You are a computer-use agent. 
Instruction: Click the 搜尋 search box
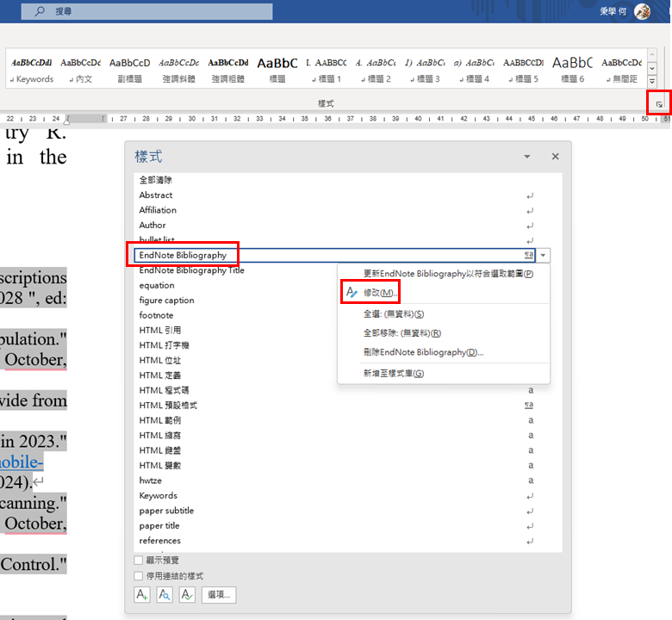click(146, 11)
